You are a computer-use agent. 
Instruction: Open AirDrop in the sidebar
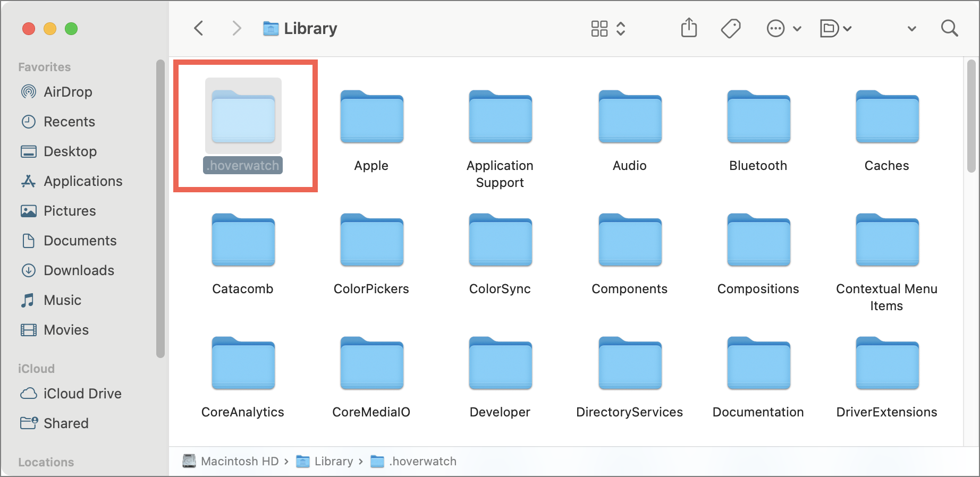[x=56, y=92]
